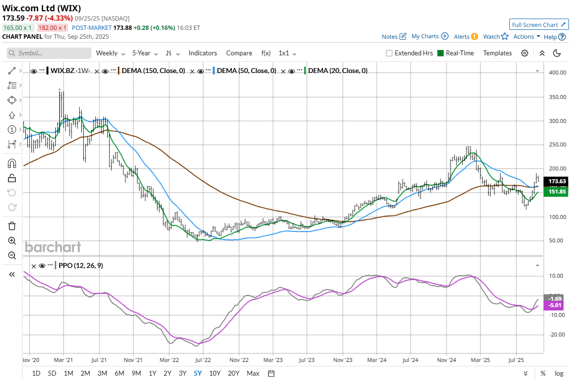This screenshot has width=588, height=383.
Task: Collapse the PPO pane chevron
Action: (537, 265)
